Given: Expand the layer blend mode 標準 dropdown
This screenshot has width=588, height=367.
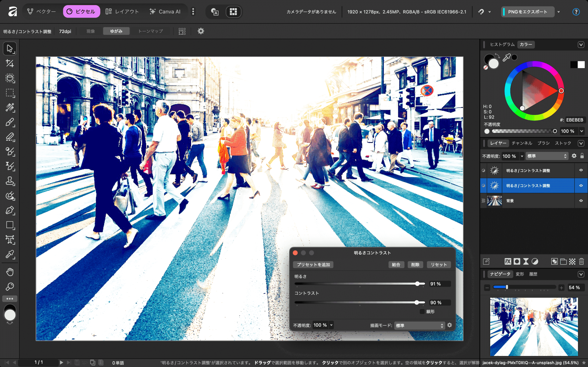Looking at the screenshot, I should click(547, 156).
